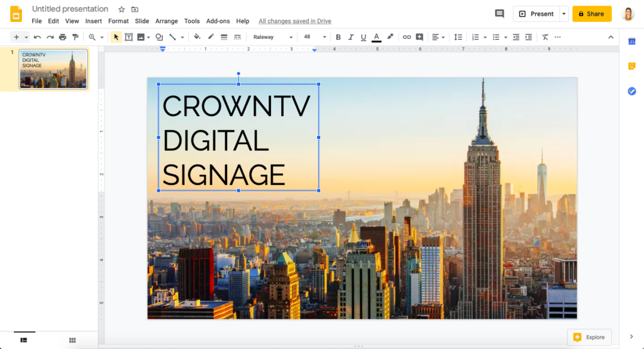
Task: Open the Text color picker
Action: 376,37
